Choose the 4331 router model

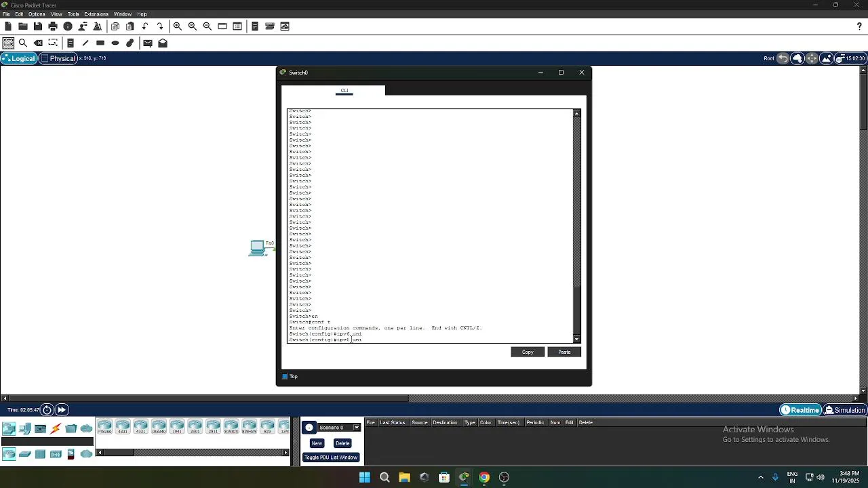coord(123,427)
